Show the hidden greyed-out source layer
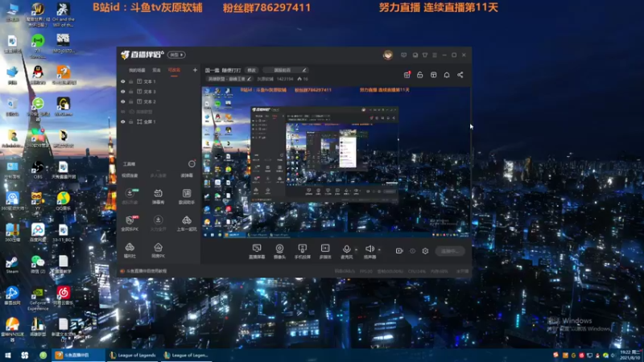This screenshot has width=644, height=362. pyautogui.click(x=123, y=112)
